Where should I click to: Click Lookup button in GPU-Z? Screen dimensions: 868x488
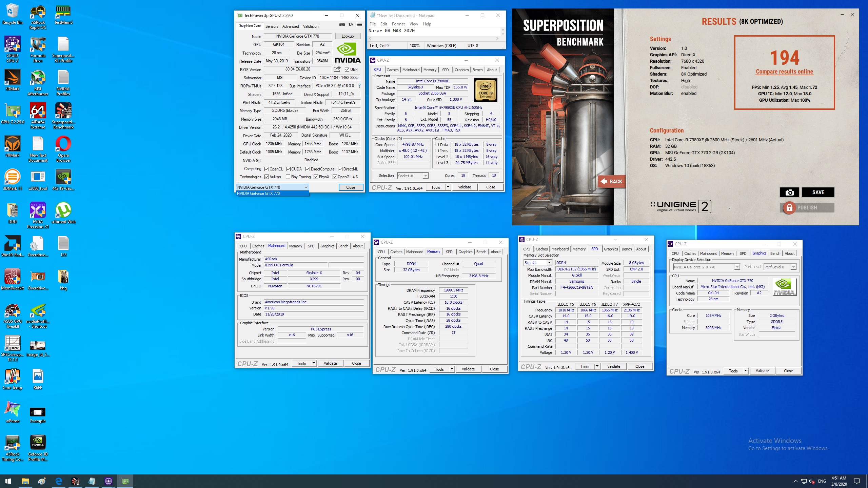pos(348,36)
